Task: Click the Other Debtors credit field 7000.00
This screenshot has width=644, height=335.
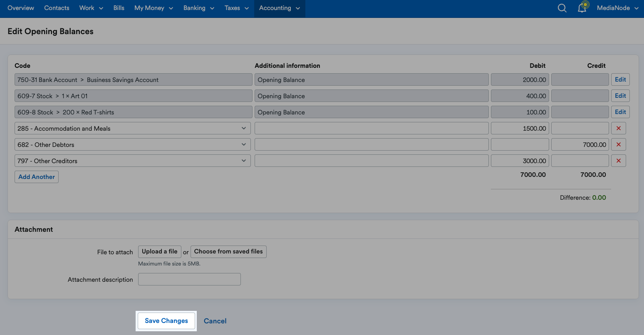Action: pyautogui.click(x=580, y=144)
